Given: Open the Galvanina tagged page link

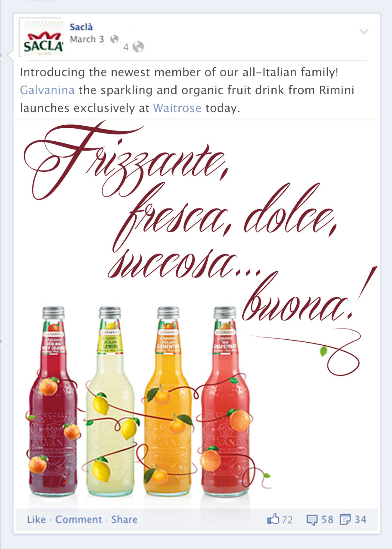Looking at the screenshot, I should pyautogui.click(x=47, y=90).
